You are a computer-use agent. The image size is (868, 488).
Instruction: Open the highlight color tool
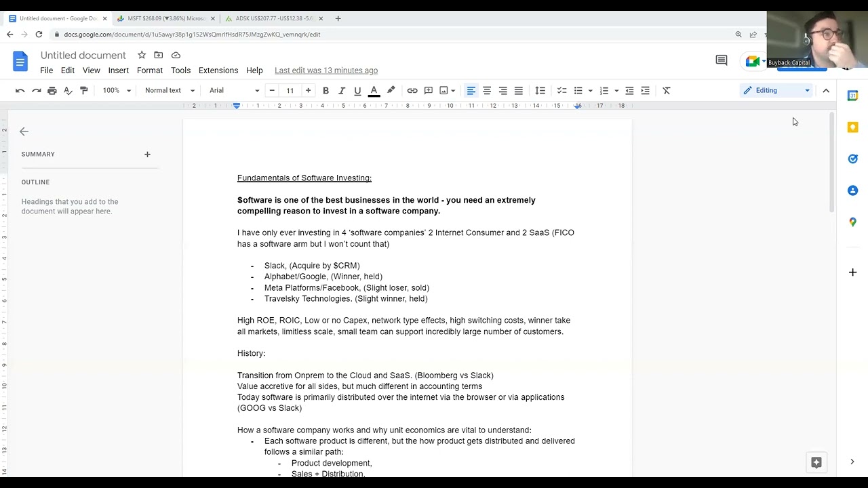point(391,90)
